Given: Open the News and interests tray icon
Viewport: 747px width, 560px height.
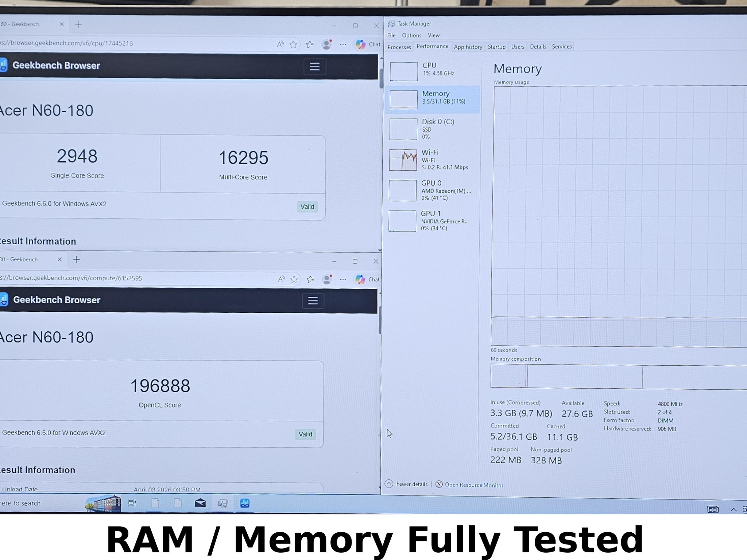Looking at the screenshot, I should [x=713, y=509].
